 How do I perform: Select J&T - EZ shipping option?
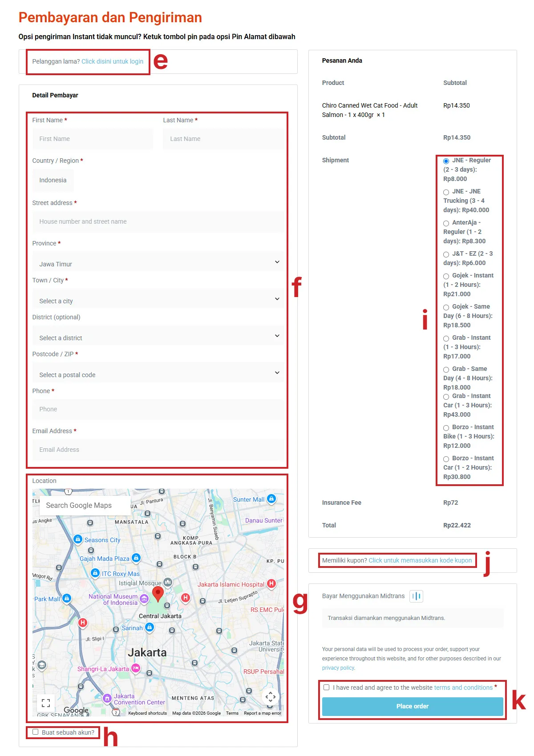coord(446,254)
